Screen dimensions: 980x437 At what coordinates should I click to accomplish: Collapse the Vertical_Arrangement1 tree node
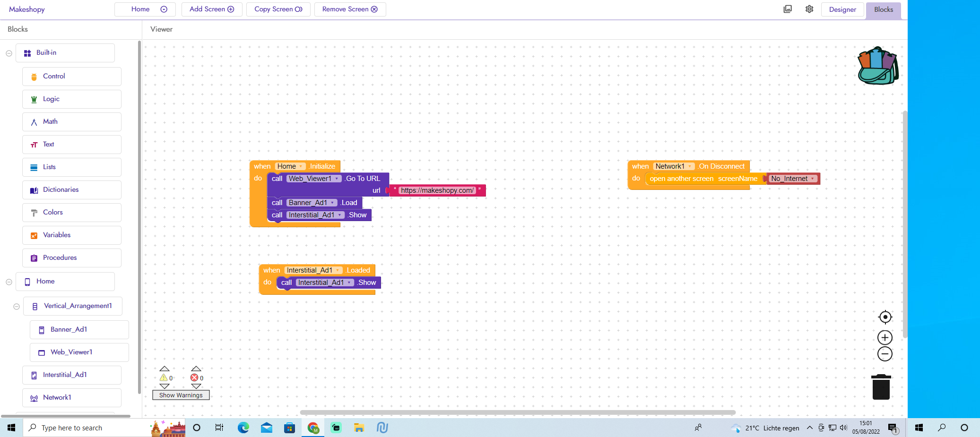pyautogui.click(x=17, y=307)
